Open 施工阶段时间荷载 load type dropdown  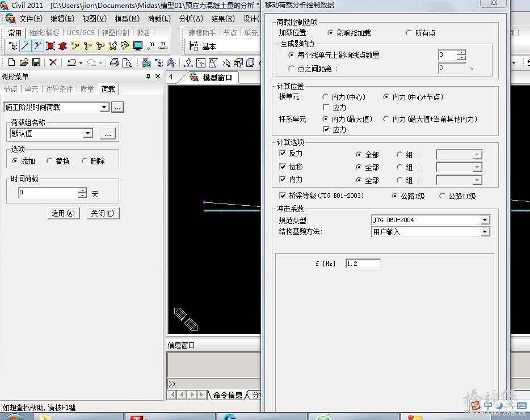pos(104,107)
